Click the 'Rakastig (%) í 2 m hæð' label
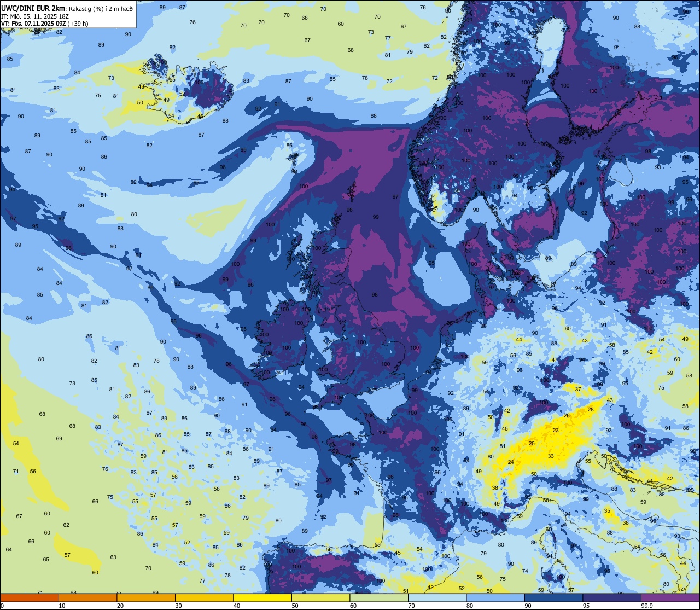The width and height of the screenshot is (700, 610). point(101,8)
